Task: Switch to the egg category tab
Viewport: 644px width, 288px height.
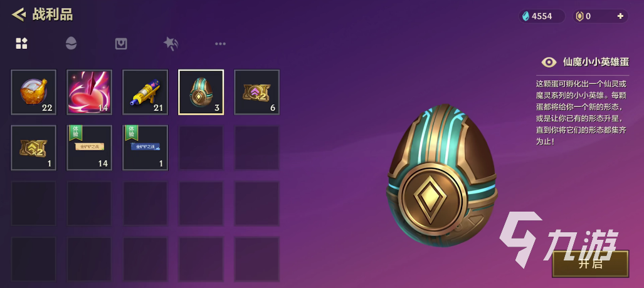Action: pyautogui.click(x=71, y=43)
